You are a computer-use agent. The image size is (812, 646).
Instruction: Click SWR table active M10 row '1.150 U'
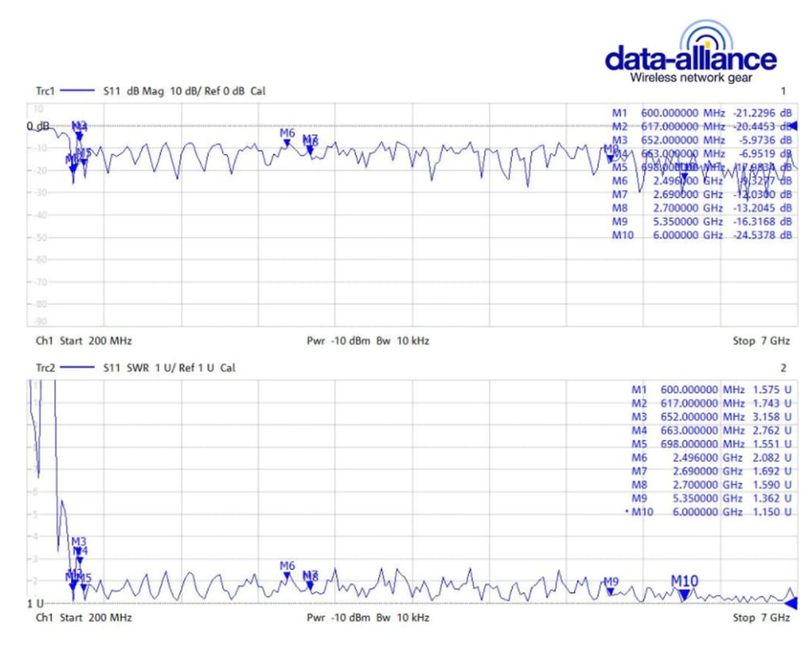coord(772,512)
